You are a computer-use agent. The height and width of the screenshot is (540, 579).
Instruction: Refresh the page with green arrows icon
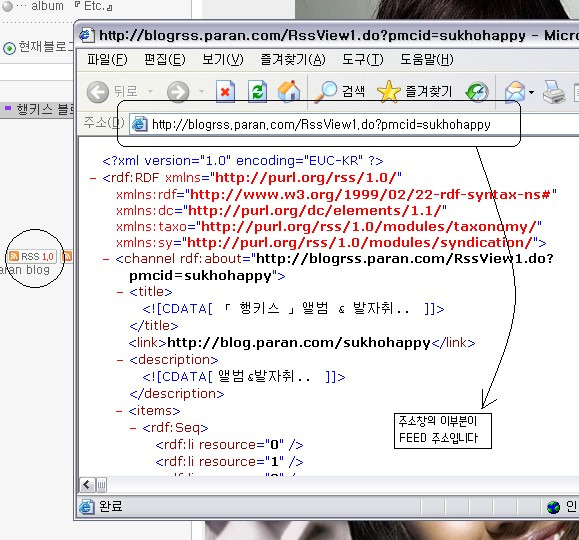pos(257,91)
